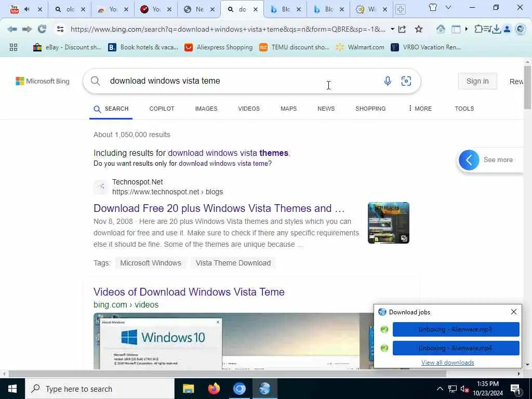Switch to Bing VIDEOS tab
Viewport: 532px width, 399px height.
pos(249,109)
